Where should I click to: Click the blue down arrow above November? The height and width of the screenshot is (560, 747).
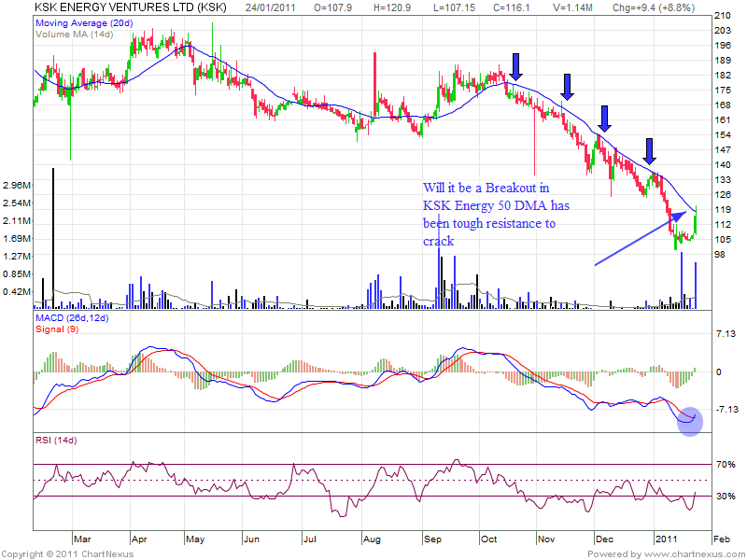(x=566, y=87)
